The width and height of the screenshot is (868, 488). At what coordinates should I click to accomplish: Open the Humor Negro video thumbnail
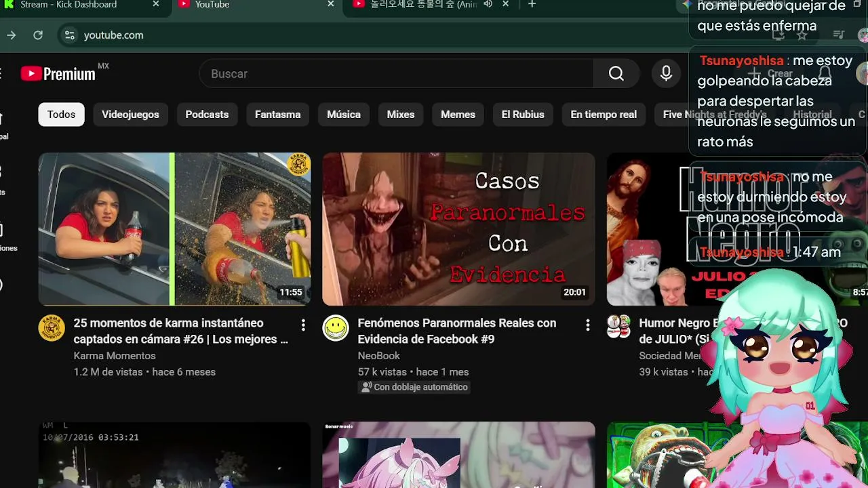[737, 229]
